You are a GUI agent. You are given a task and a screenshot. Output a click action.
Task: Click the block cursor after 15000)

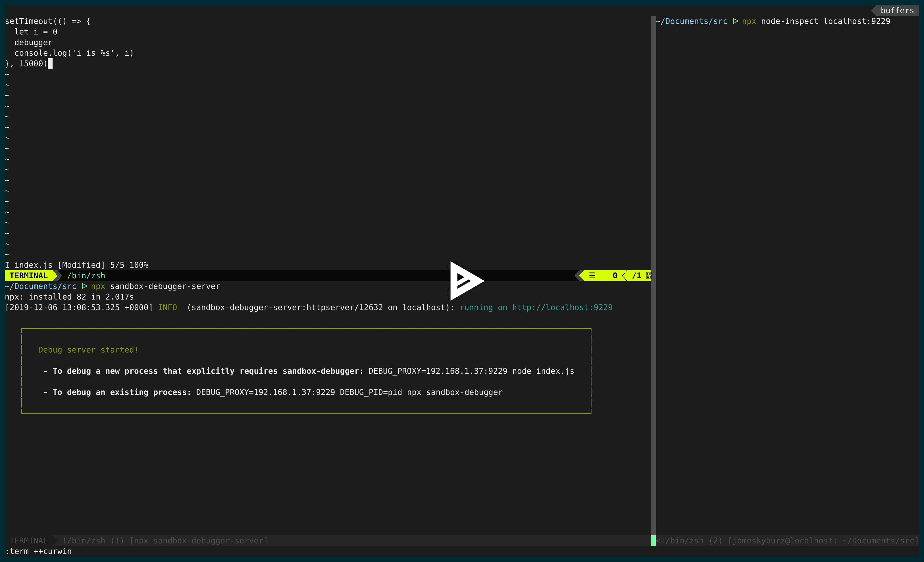coord(50,64)
